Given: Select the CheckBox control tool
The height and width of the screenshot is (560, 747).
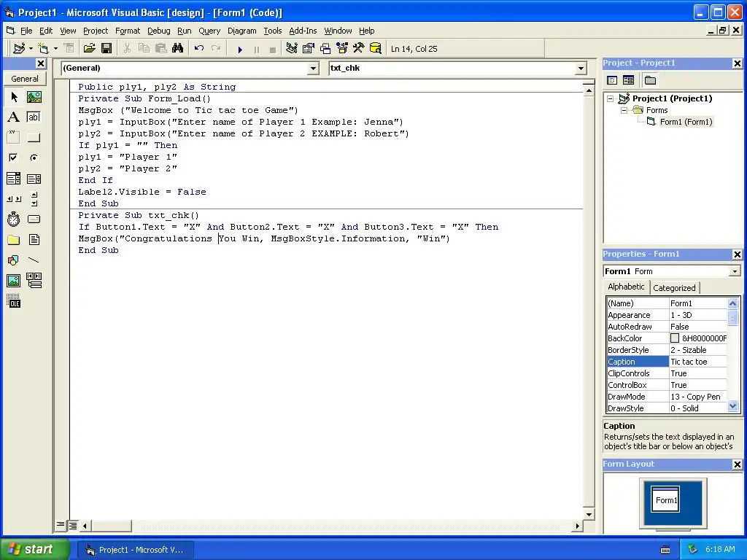Looking at the screenshot, I should pyautogui.click(x=14, y=157).
